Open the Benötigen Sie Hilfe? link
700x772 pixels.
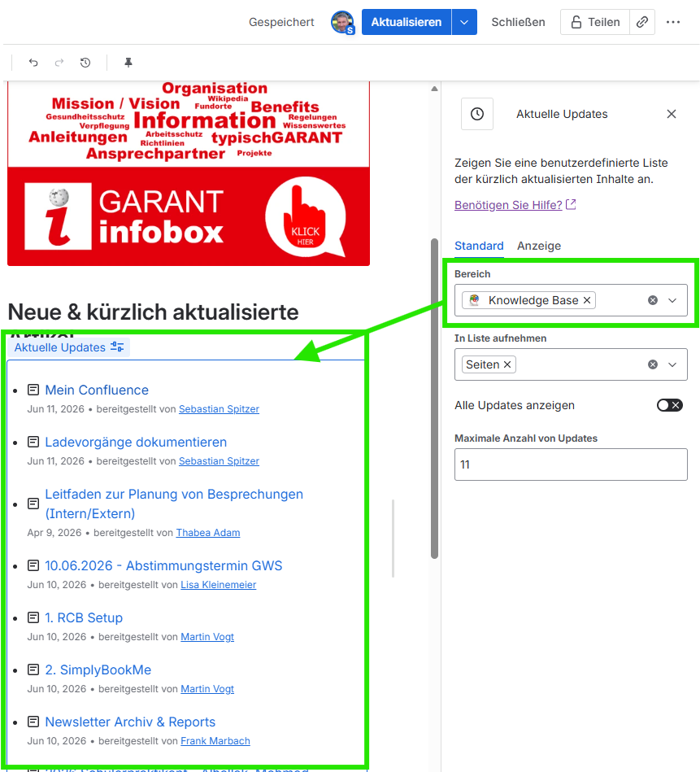(515, 205)
